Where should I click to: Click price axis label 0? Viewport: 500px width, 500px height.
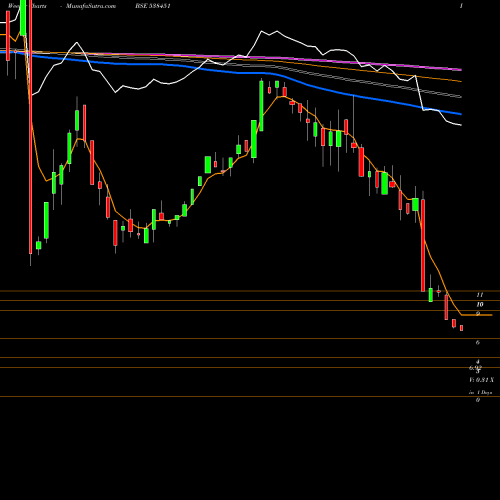pyautogui.click(x=478, y=400)
